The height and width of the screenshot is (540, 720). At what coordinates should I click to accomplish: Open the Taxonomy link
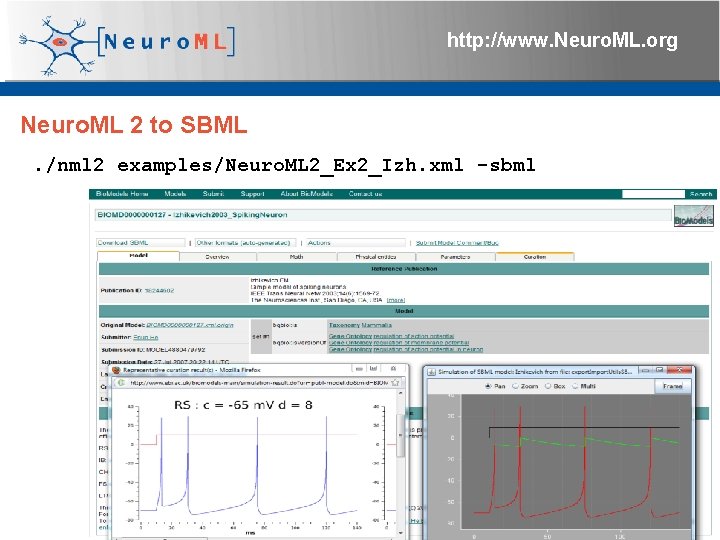point(344,325)
